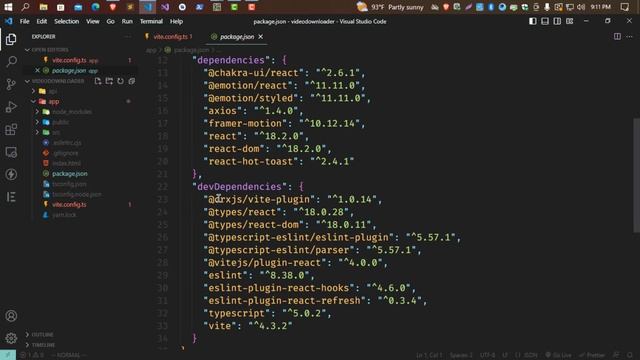Open the lightning bolt activity bar view
This screenshot has width=640, height=360.
[11, 174]
